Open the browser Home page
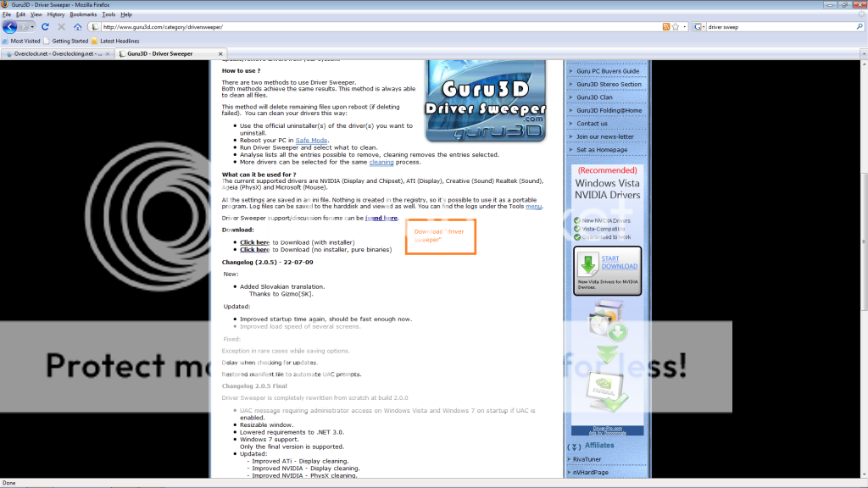The image size is (868, 488). 78,26
